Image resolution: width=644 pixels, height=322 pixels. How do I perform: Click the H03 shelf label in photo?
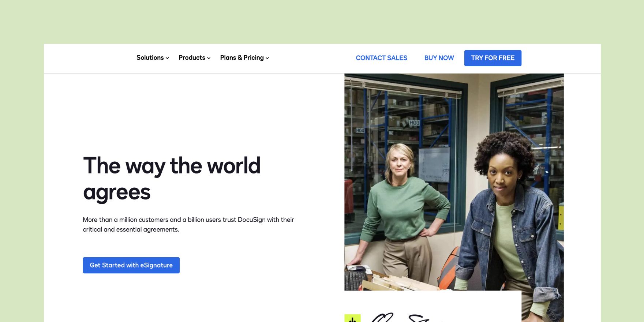click(414, 123)
